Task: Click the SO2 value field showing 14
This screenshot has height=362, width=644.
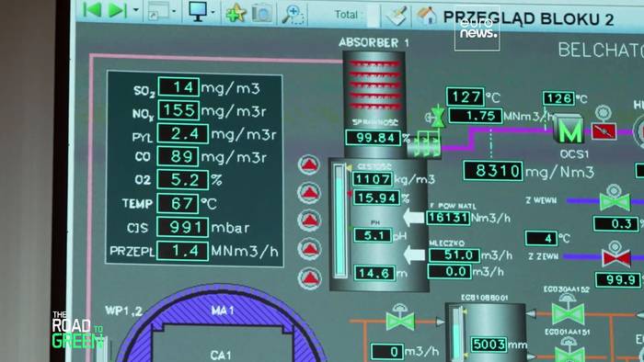Action: coord(178,87)
